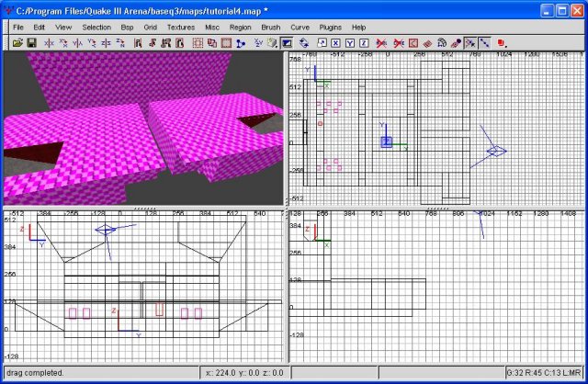The width and height of the screenshot is (588, 384).
Task: Toggle the patch bounding box display
Action: point(413,43)
